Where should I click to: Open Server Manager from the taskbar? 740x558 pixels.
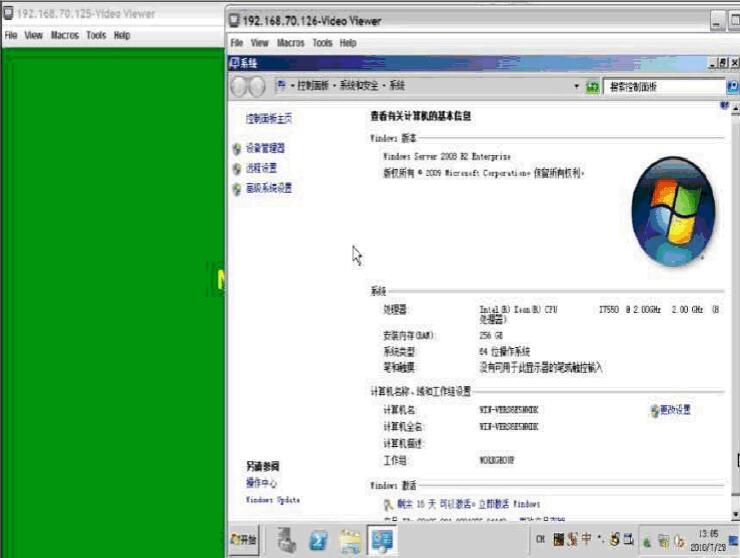284,540
